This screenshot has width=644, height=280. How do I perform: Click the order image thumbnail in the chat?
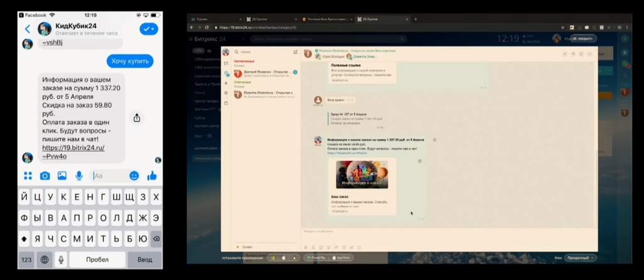(x=362, y=175)
